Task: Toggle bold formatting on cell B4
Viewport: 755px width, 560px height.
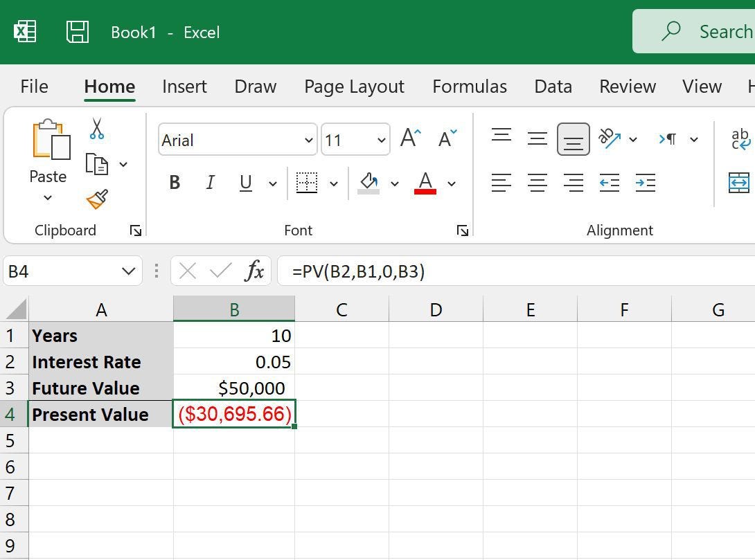Action: pyautogui.click(x=174, y=183)
